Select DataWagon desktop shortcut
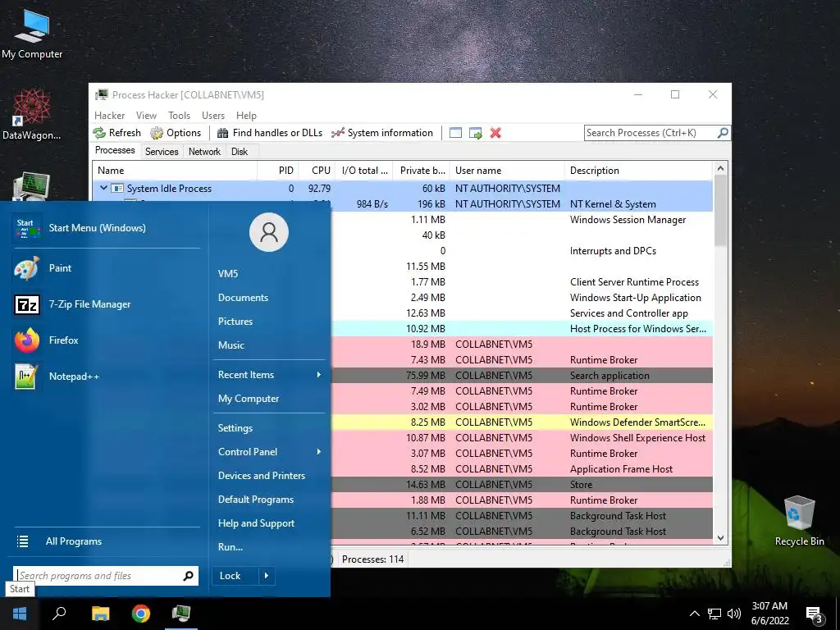Image resolution: width=840 pixels, height=630 pixels. click(32, 115)
